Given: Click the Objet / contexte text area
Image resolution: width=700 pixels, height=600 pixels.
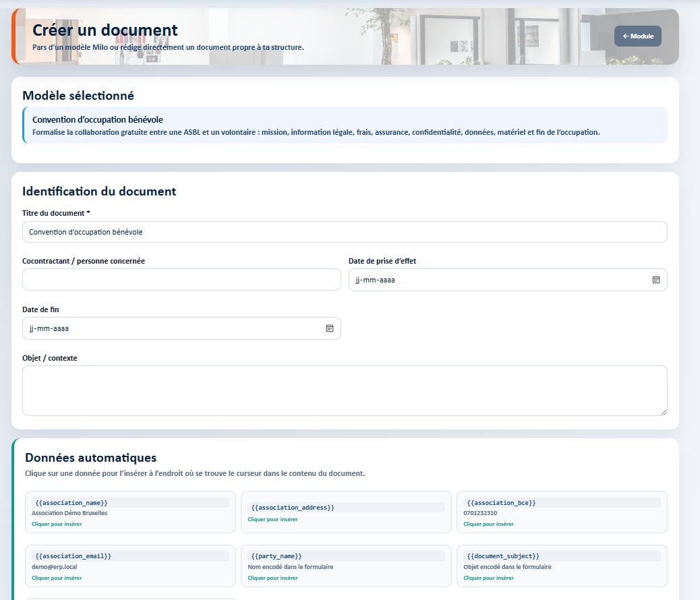Looking at the screenshot, I should (x=345, y=390).
